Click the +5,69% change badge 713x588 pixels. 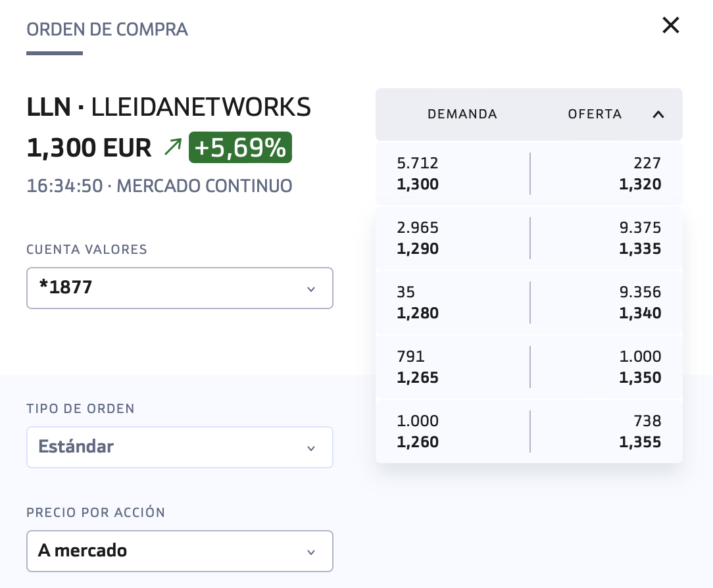(x=240, y=147)
